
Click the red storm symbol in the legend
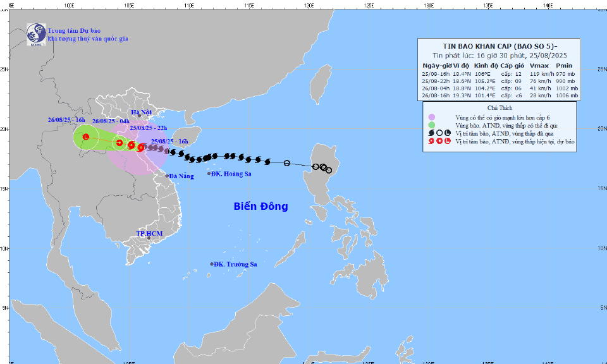pyautogui.click(x=432, y=141)
